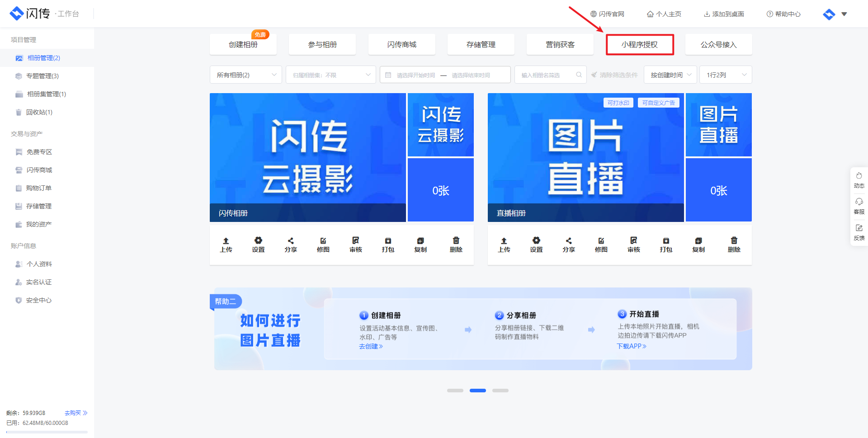Open 购物订单 in sidebar
868x438 pixels.
pyautogui.click(x=47, y=188)
